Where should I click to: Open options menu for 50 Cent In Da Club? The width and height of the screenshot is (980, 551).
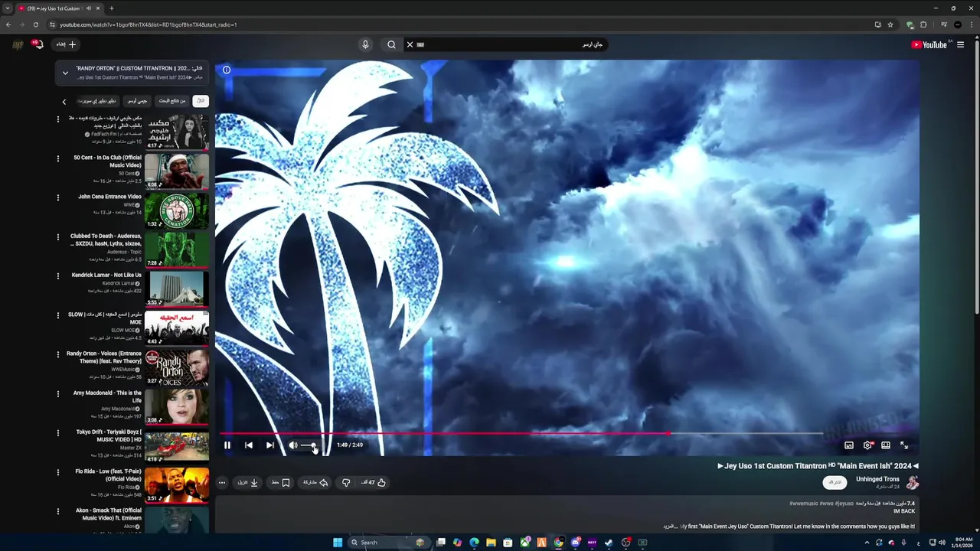(57, 158)
